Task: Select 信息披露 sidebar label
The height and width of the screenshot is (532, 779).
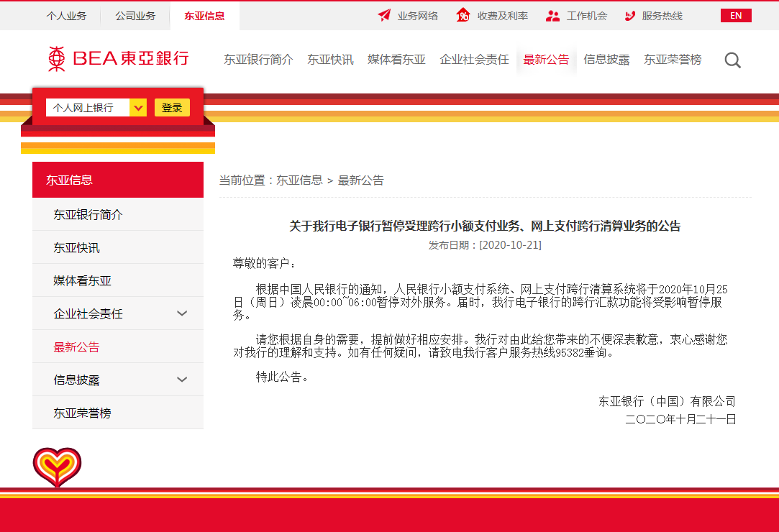Action: (76, 380)
